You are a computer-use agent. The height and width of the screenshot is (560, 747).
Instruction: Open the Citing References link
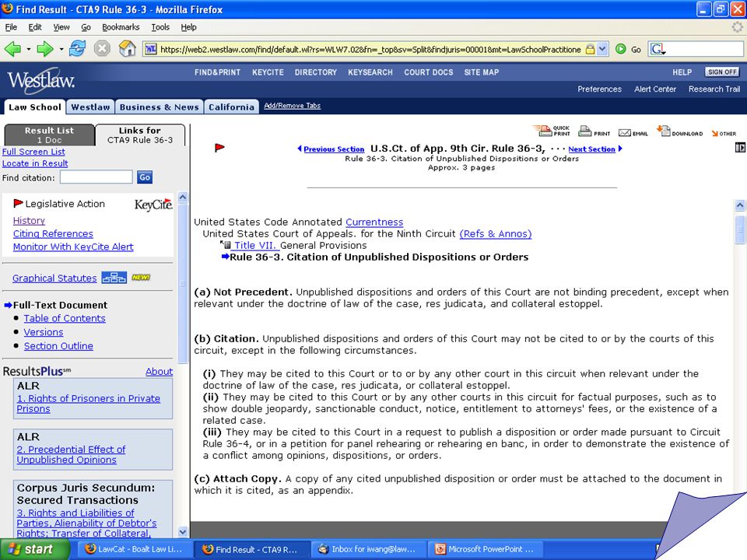[53, 234]
